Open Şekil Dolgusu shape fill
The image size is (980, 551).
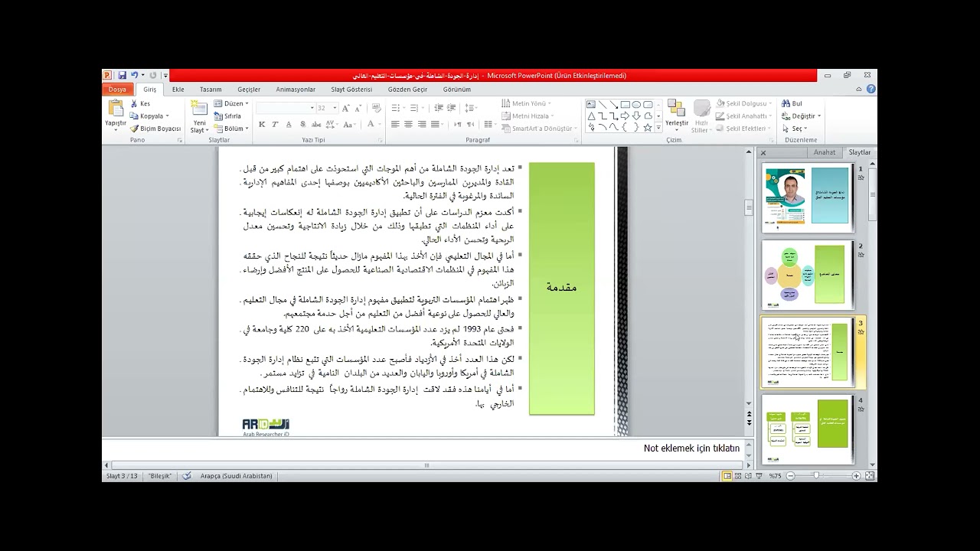pyautogui.click(x=742, y=103)
